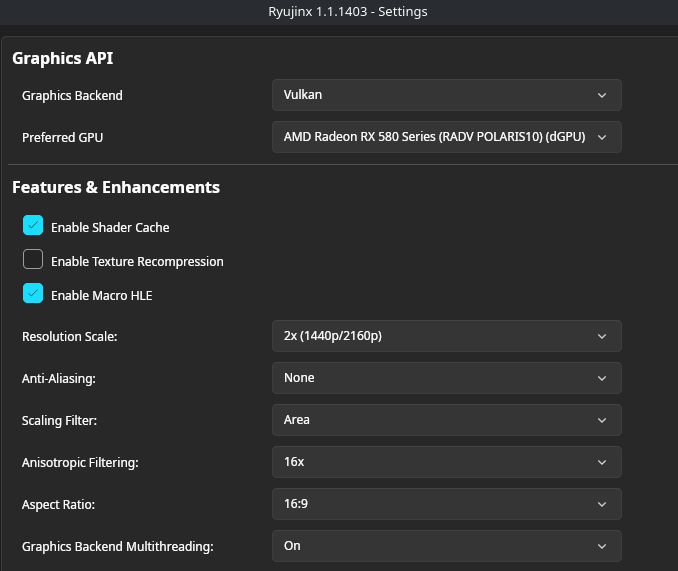Click the Graphics API section heading
Screen dimensions: 678x571
pos(62,58)
